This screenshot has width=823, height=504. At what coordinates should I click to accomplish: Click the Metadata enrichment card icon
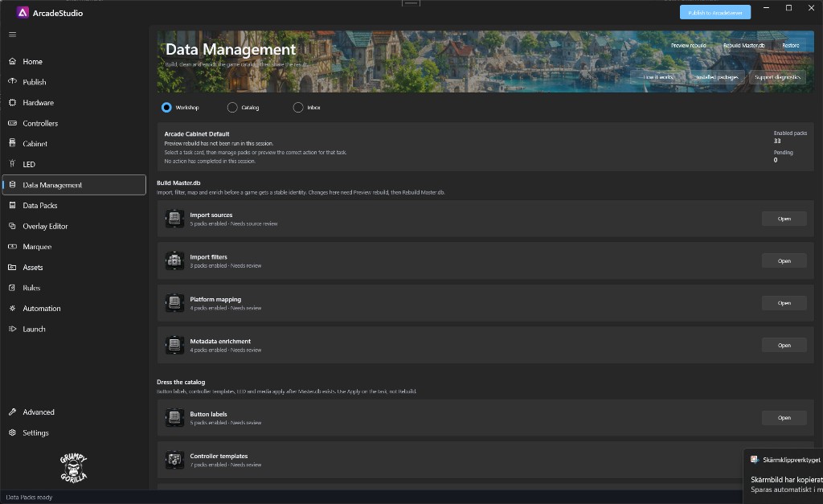tap(174, 345)
